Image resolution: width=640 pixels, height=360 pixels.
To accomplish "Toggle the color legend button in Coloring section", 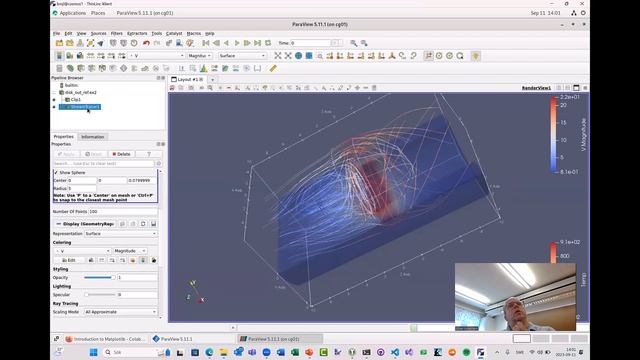I will 143,260.
